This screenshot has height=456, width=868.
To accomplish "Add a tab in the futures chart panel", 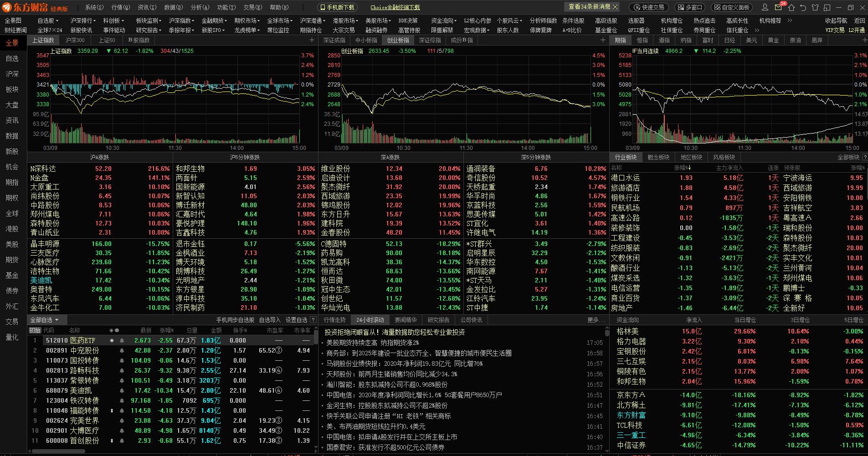I will click(x=864, y=40).
